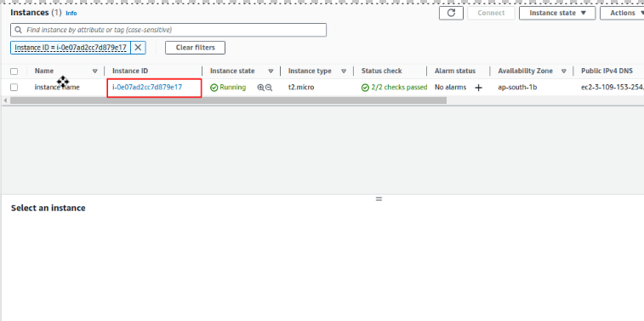Click the disabled Connect button
Viewport: 644px width, 321px height.
(x=491, y=13)
